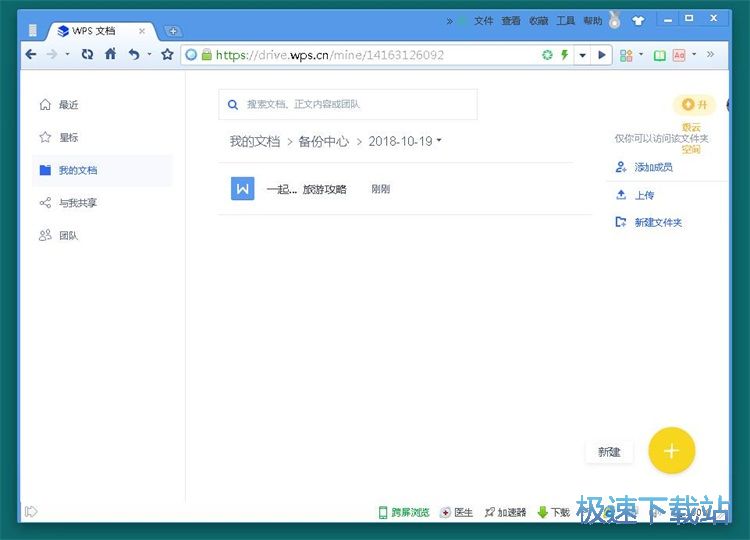Open the address bar dropdown arrow
This screenshot has height=540, width=750.
583,55
